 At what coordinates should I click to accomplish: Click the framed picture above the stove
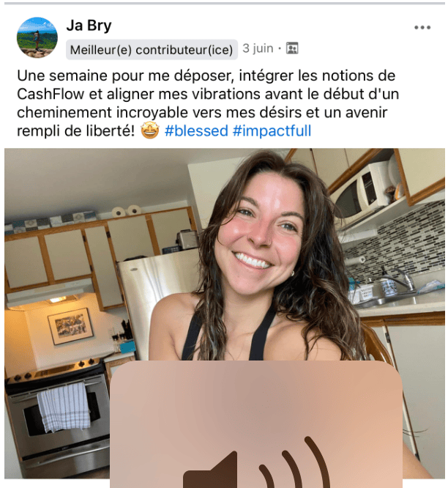(70, 326)
